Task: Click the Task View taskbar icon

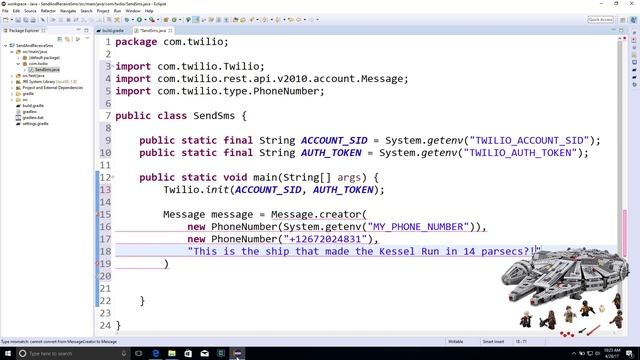Action: (x=139, y=353)
